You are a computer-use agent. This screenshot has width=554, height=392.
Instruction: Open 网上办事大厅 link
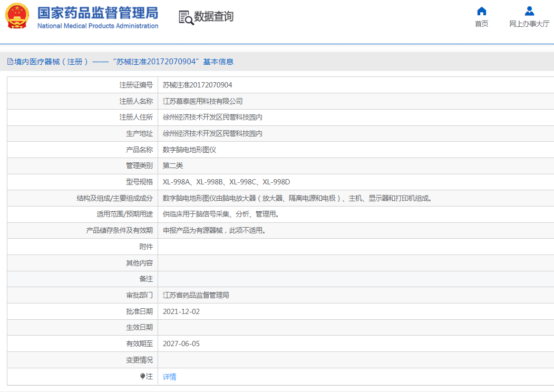[529, 24]
